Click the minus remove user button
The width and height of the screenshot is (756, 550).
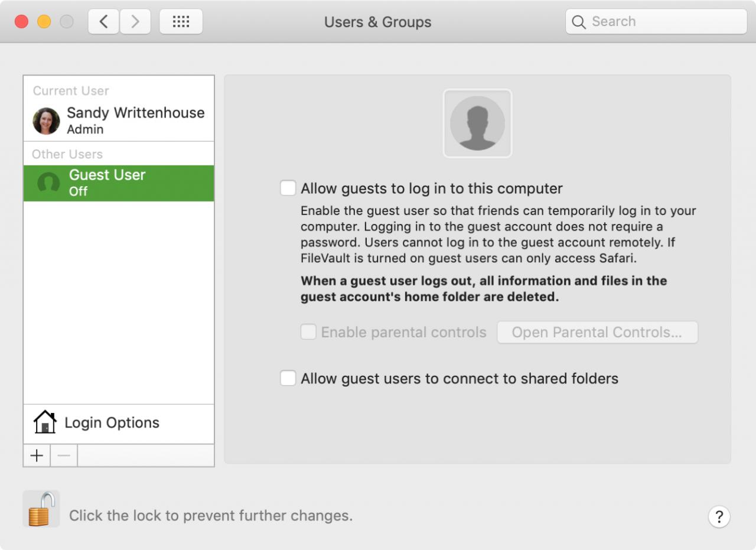coord(64,455)
